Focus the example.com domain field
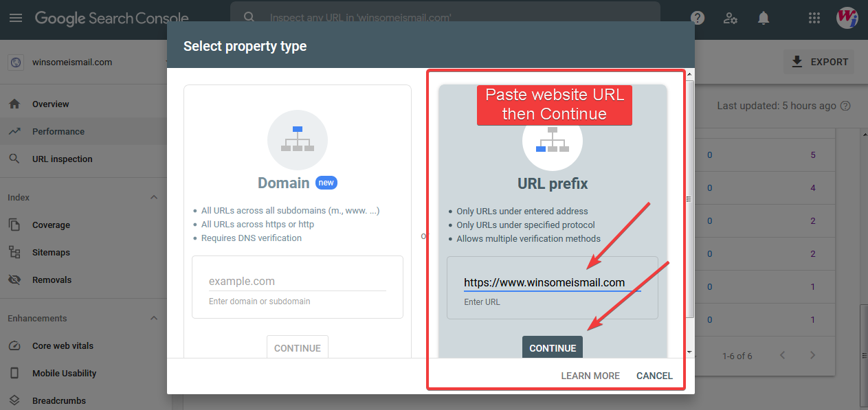This screenshot has width=868, height=410. pos(298,282)
